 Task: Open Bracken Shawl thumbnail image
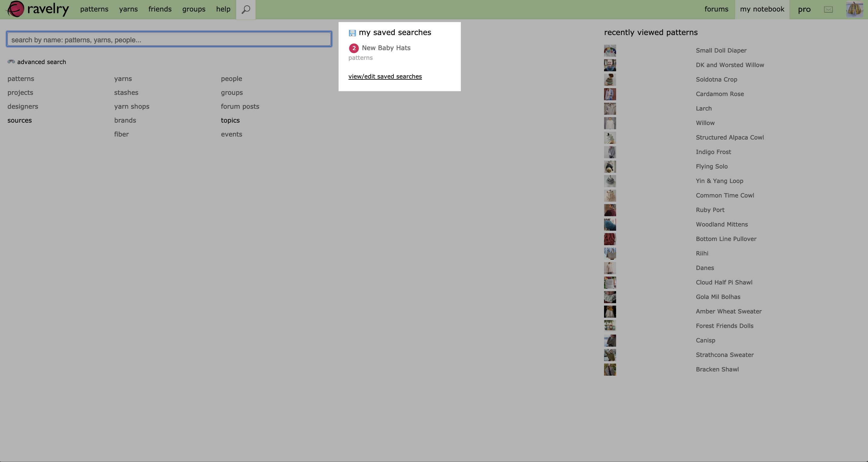pos(610,369)
